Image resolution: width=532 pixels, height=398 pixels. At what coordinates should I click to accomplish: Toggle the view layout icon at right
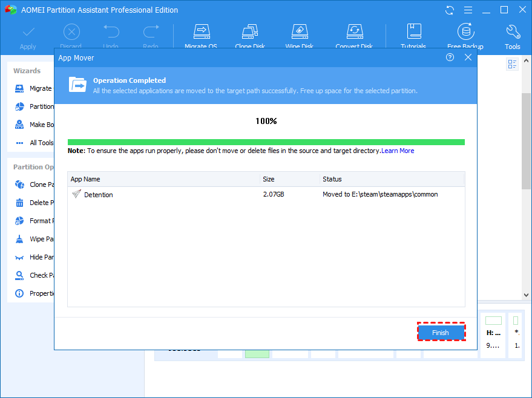pos(512,64)
